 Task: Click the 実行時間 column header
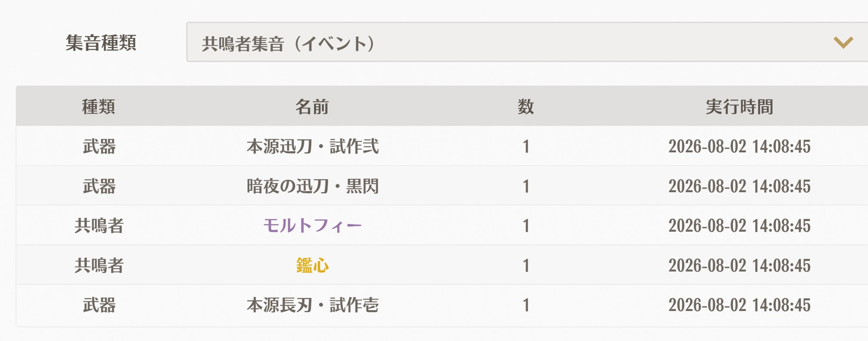pyautogui.click(x=739, y=106)
